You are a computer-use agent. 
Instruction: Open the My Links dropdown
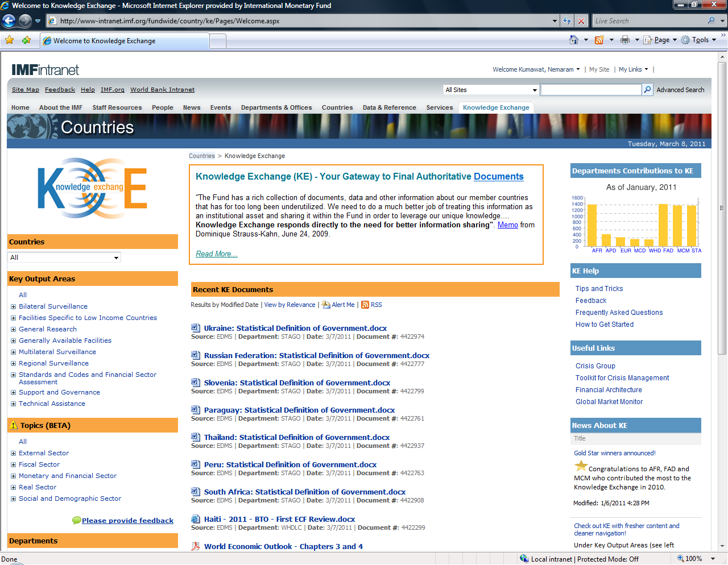(634, 69)
